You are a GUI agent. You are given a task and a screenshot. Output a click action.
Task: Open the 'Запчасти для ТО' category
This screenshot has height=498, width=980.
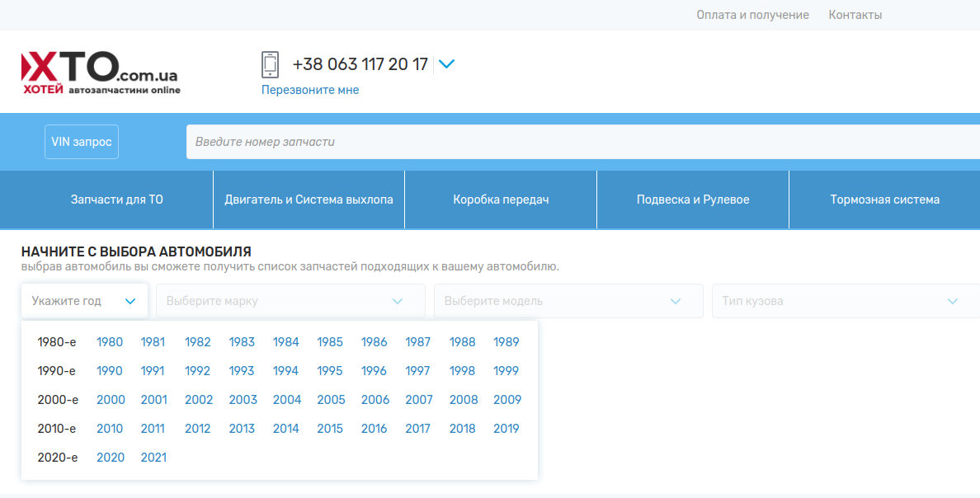pyautogui.click(x=117, y=200)
